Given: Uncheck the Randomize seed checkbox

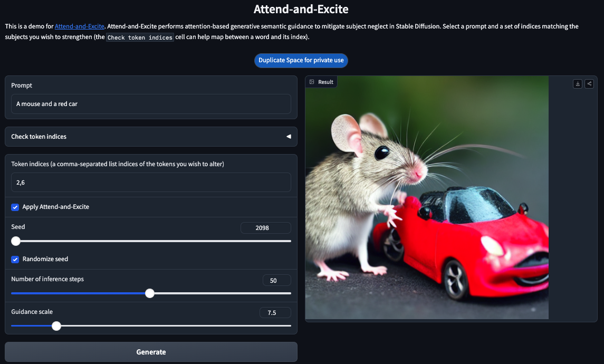Looking at the screenshot, I should click(x=15, y=259).
